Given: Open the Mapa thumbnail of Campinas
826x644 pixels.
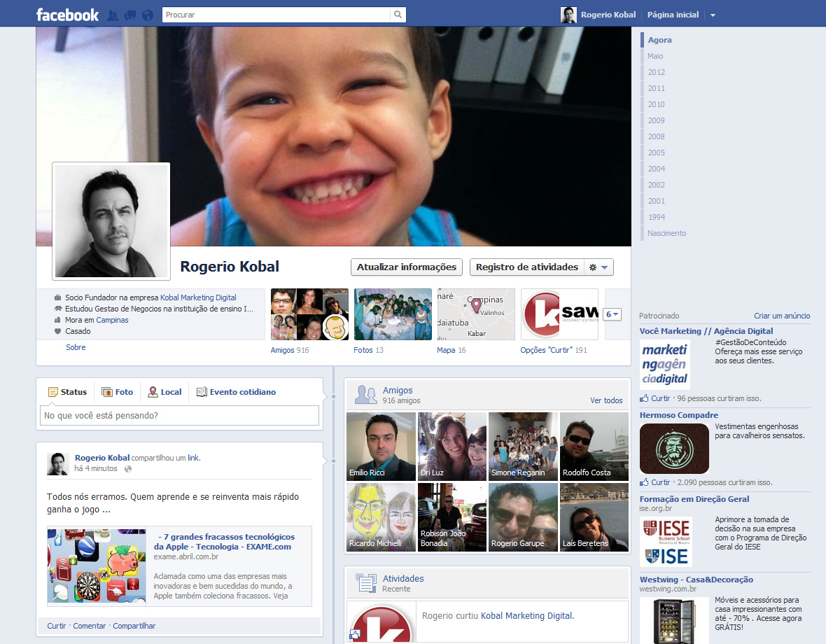Looking at the screenshot, I should [x=476, y=314].
